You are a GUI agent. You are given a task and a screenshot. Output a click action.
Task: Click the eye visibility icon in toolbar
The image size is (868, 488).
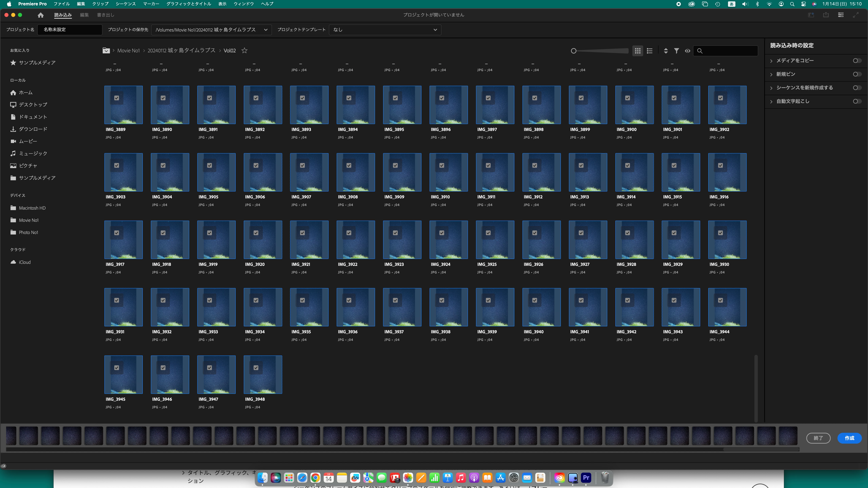[687, 51]
